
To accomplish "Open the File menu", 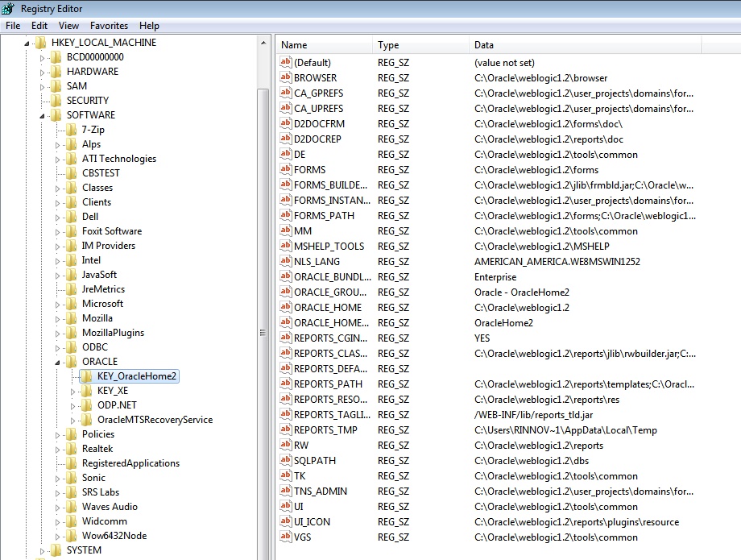I will tap(13, 26).
